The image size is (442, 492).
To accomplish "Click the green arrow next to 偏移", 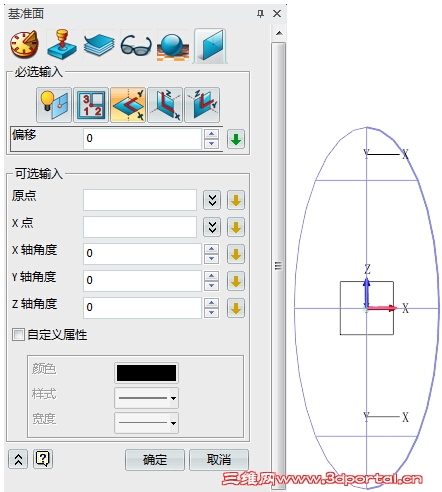I will 236,139.
